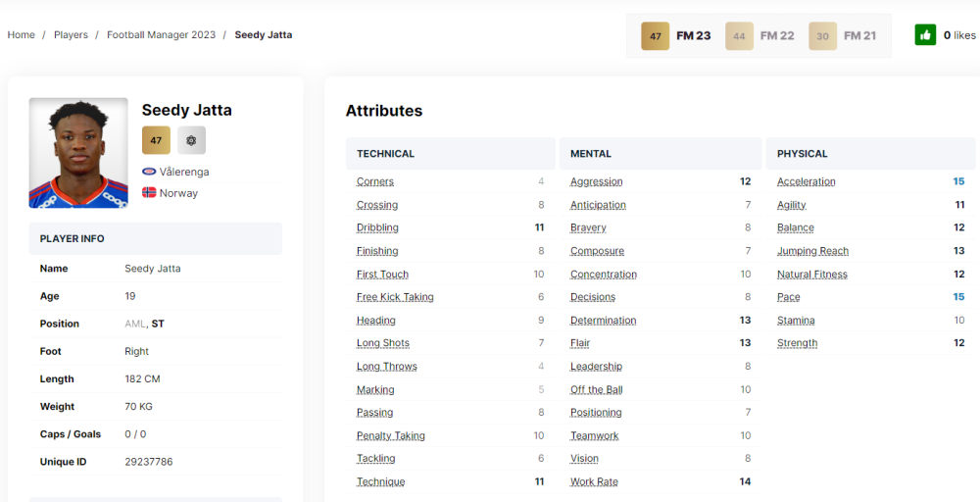
Task: Click the gold 47 rating badge under the name
Action: [x=156, y=140]
